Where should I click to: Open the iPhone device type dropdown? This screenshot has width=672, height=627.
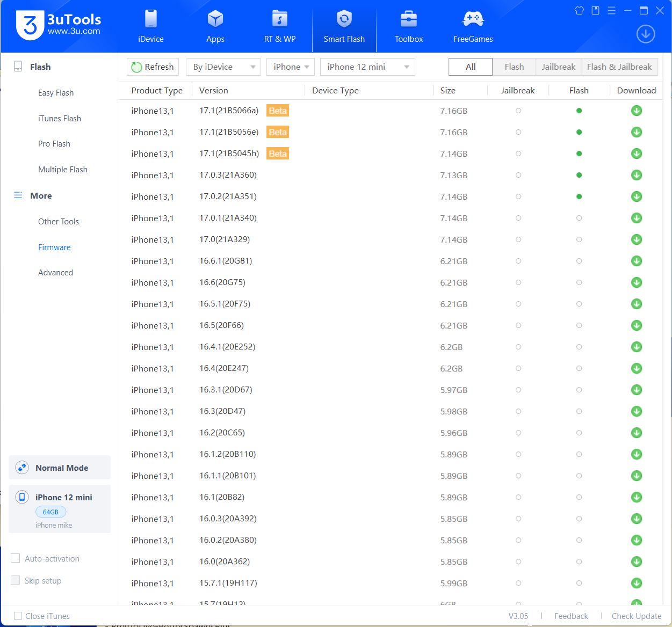pyautogui.click(x=291, y=67)
